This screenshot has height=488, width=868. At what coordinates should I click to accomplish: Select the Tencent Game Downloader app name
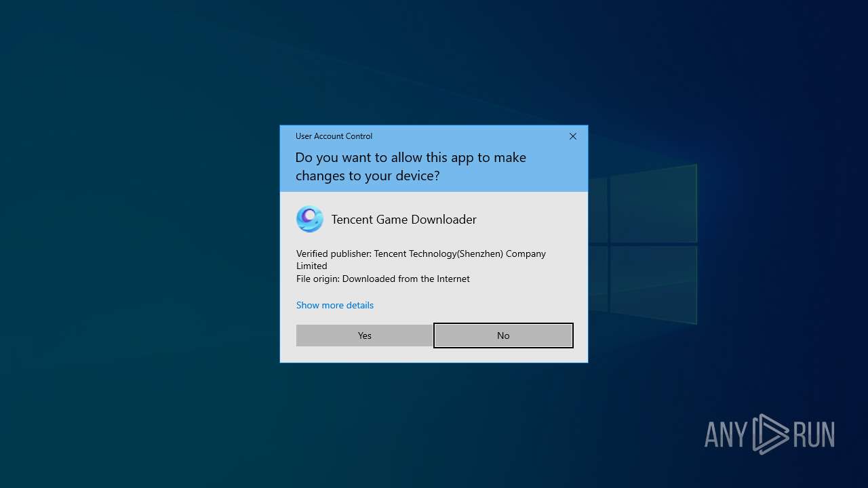tap(403, 219)
